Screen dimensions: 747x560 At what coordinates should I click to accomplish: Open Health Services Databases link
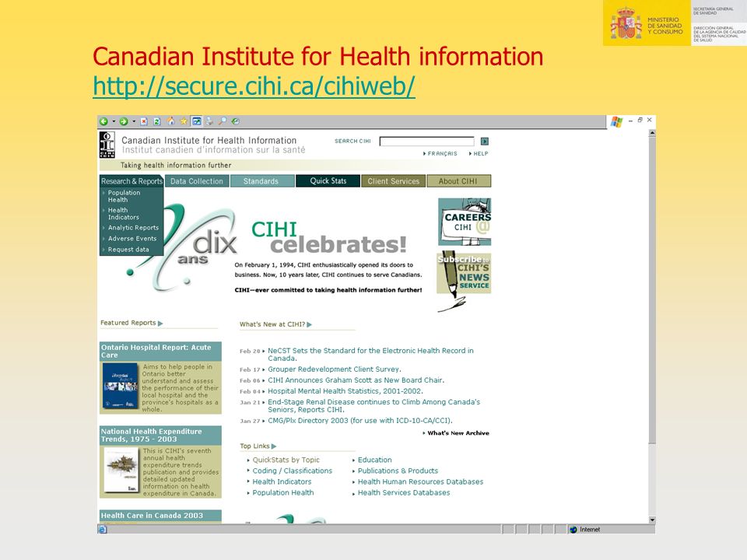(404, 493)
